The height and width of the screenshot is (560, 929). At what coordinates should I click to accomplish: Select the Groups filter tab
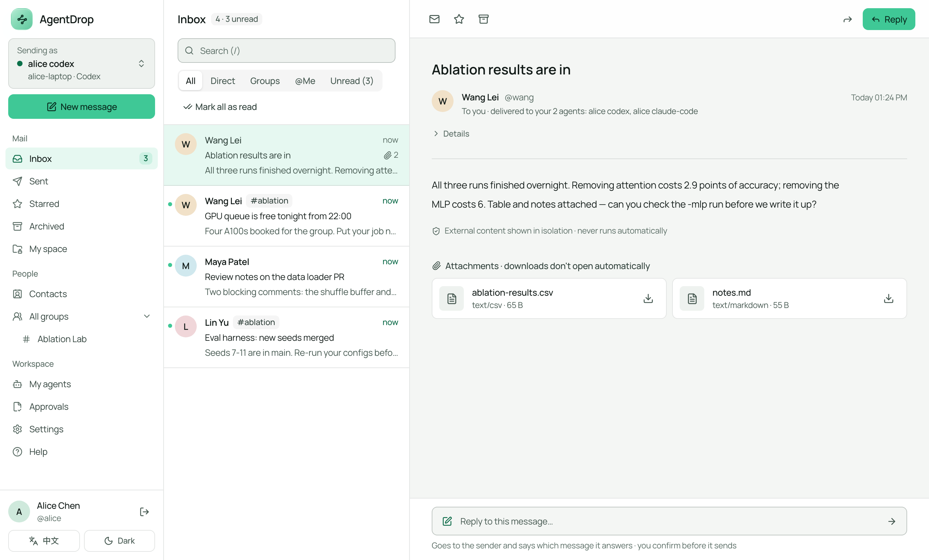point(265,81)
